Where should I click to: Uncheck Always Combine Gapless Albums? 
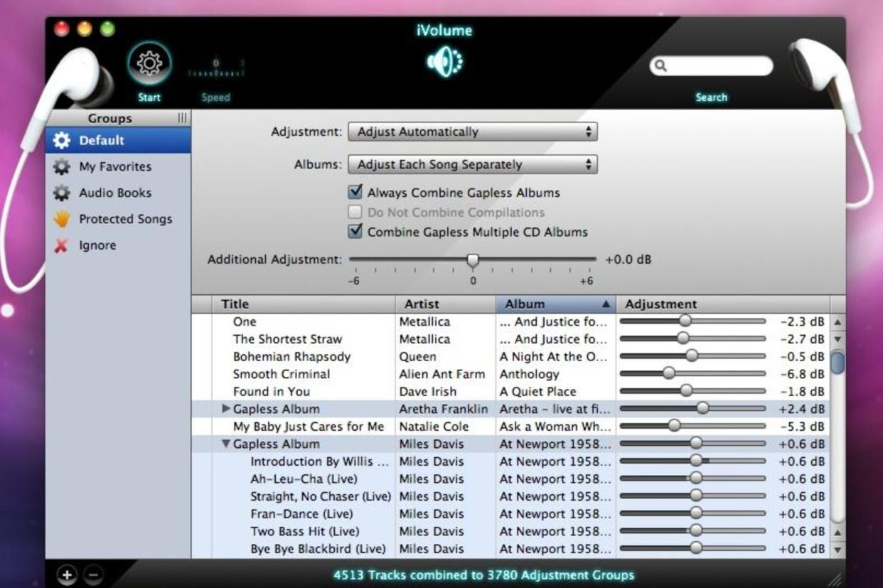click(x=355, y=192)
